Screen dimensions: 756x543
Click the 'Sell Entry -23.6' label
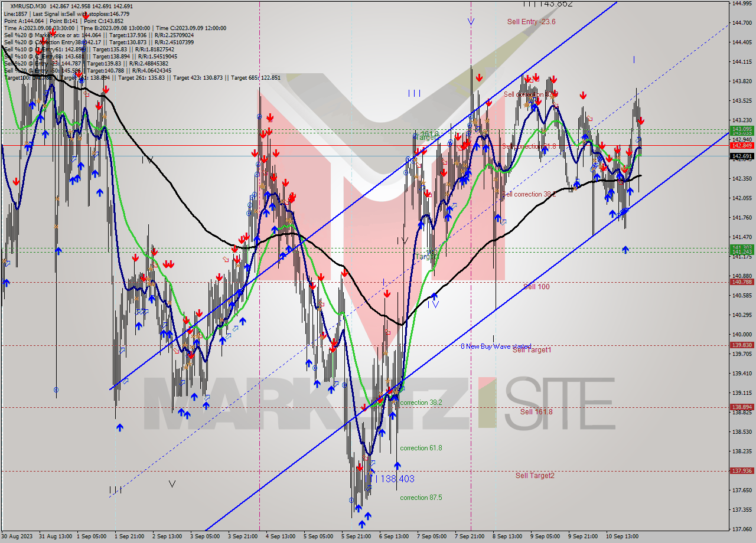point(531,22)
